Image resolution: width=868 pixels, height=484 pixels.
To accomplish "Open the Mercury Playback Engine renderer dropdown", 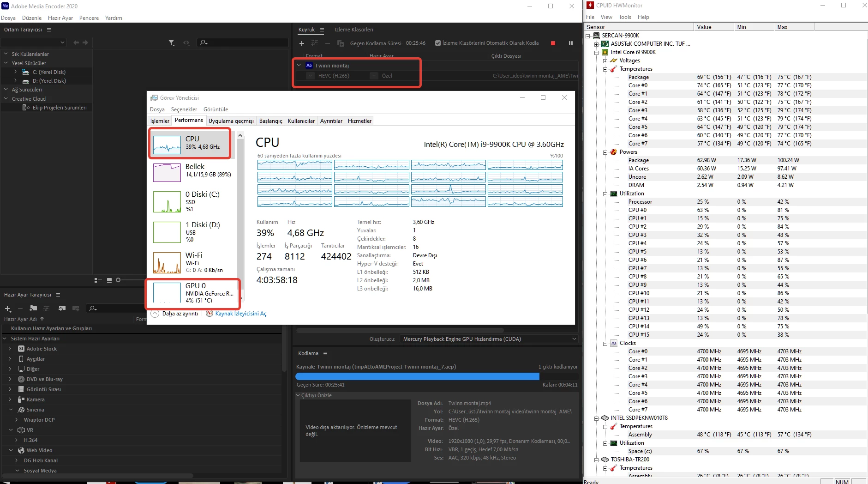I will [489, 339].
